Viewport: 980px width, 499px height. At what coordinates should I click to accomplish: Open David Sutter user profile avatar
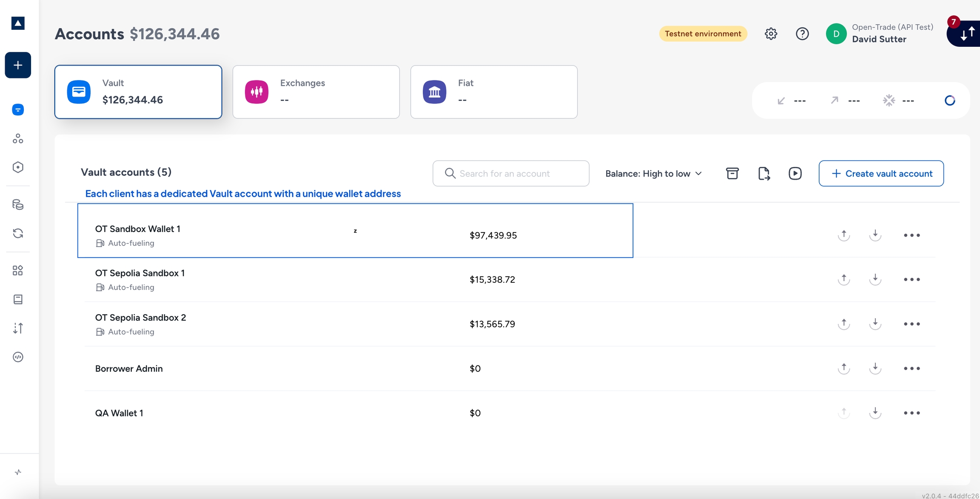[836, 34]
